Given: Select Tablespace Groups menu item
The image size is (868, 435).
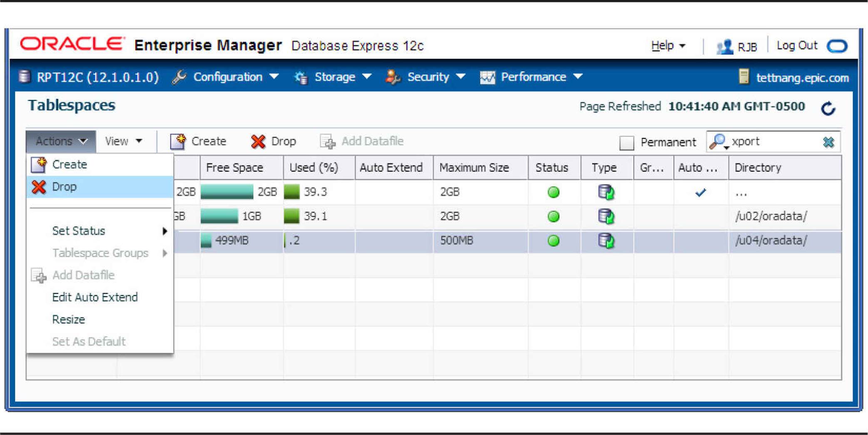Looking at the screenshot, I should 100,253.
